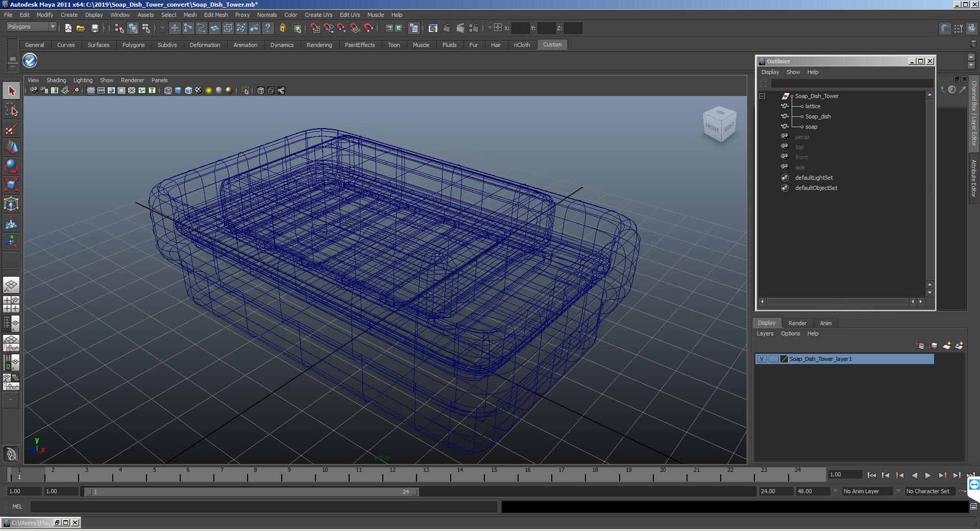Switch to the Deformation shelf tab
Viewport: 980px width, 531px height.
click(205, 45)
